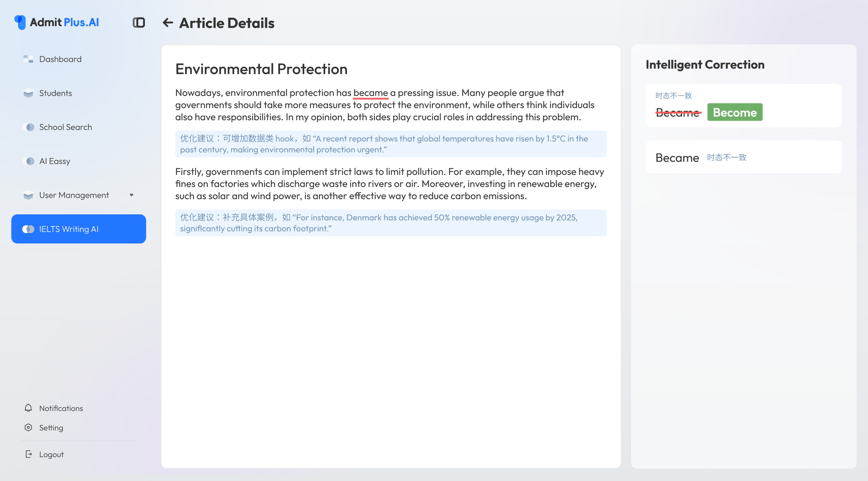Click the Denmark renewable energy suggestion box

390,223
